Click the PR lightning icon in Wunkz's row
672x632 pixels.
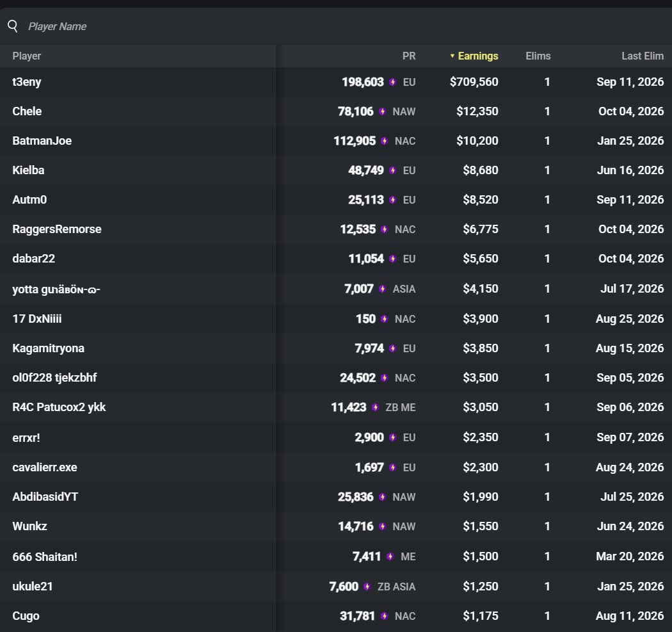382,526
